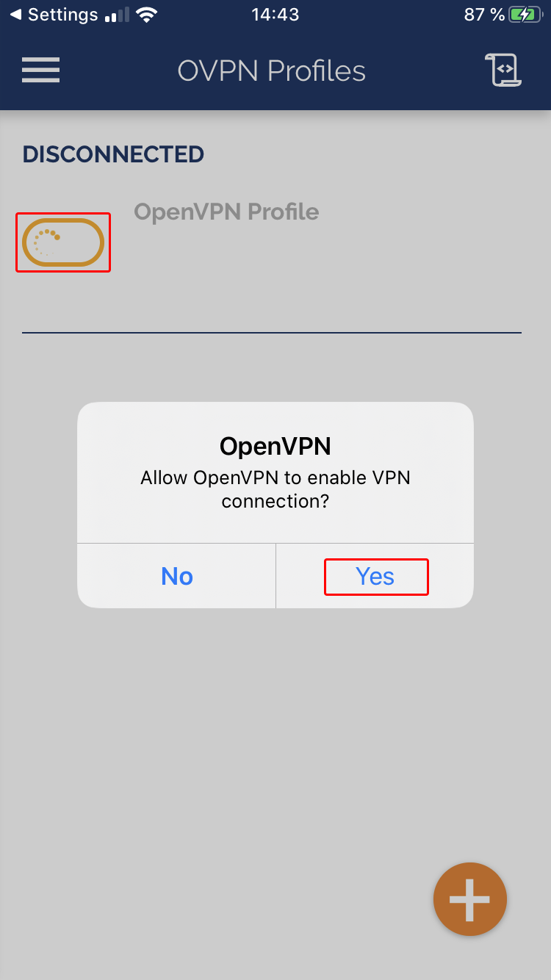Viewport: 551px width, 980px height.
Task: Tap the 87 % battery percentage
Action: click(485, 15)
